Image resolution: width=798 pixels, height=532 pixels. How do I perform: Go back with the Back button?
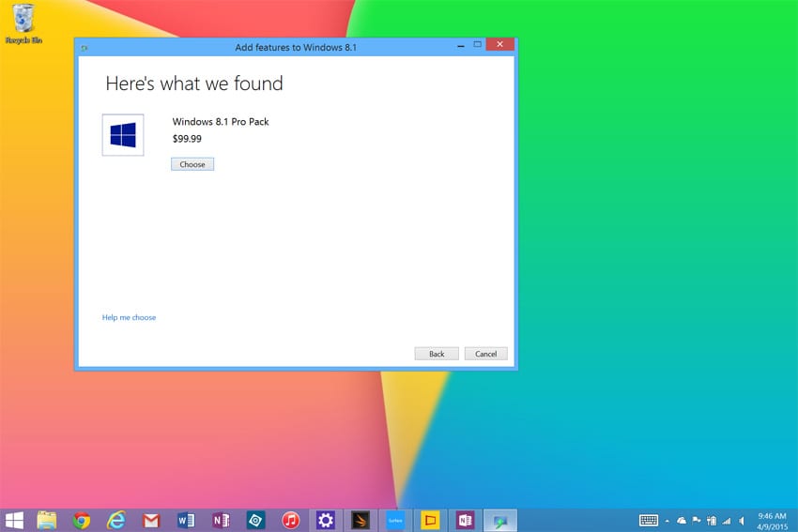tap(437, 354)
